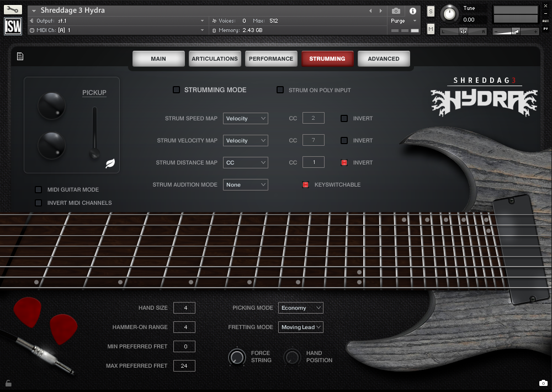The image size is (552, 392).
Task: Open the Strum Speed Map dropdown
Action: (x=245, y=118)
